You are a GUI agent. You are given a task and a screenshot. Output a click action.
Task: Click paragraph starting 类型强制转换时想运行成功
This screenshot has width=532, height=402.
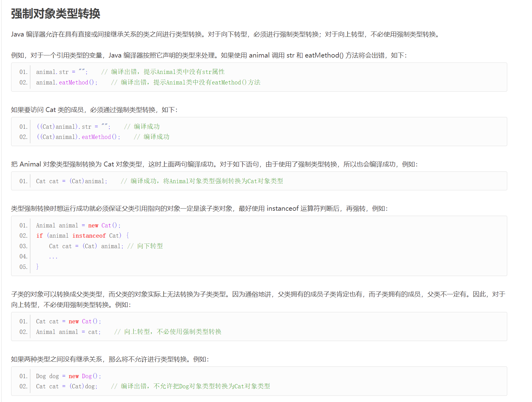click(199, 209)
